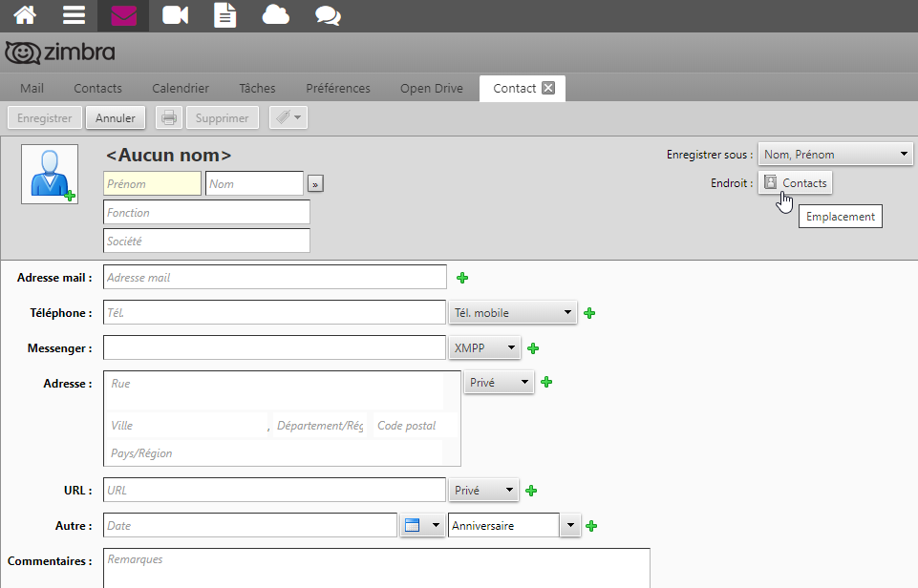
Task: Open the 'Tél. mobile' phone type dropdown
Action: pyautogui.click(x=513, y=312)
